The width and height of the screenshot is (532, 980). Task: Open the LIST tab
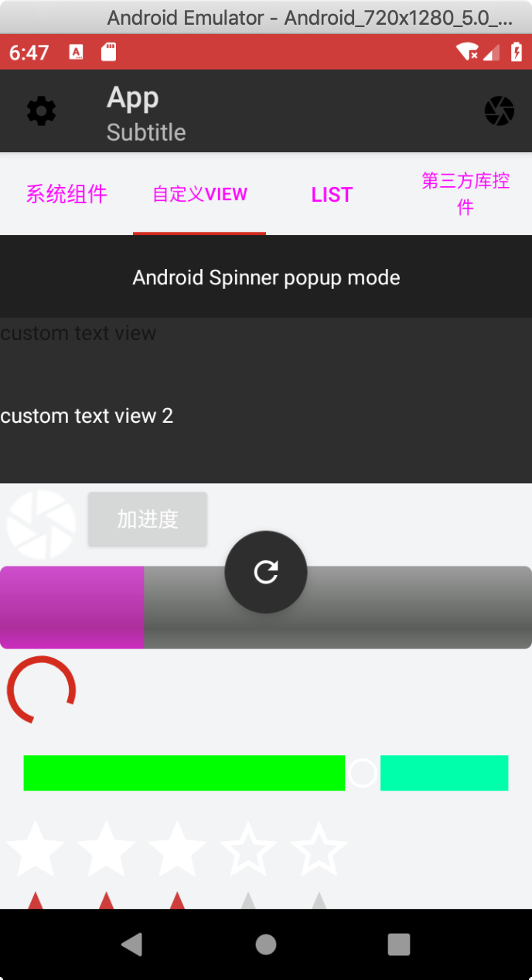click(x=332, y=194)
